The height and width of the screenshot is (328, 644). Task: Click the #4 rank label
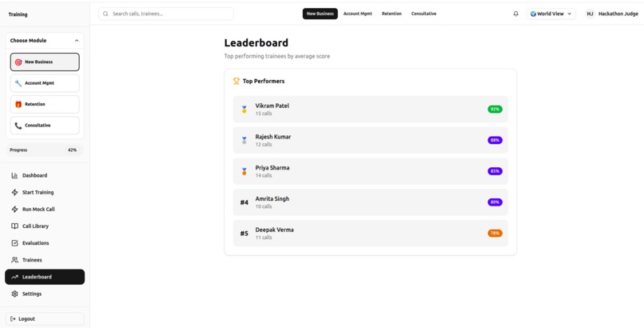(244, 202)
